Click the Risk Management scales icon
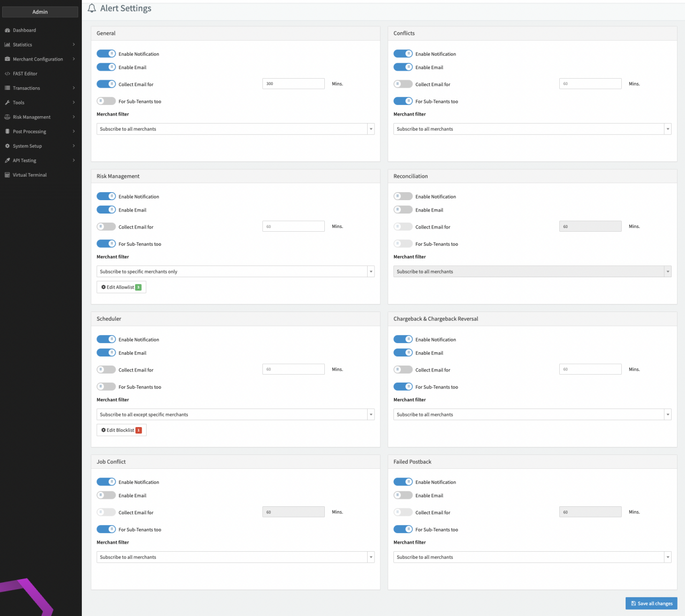The image size is (685, 616). point(7,117)
